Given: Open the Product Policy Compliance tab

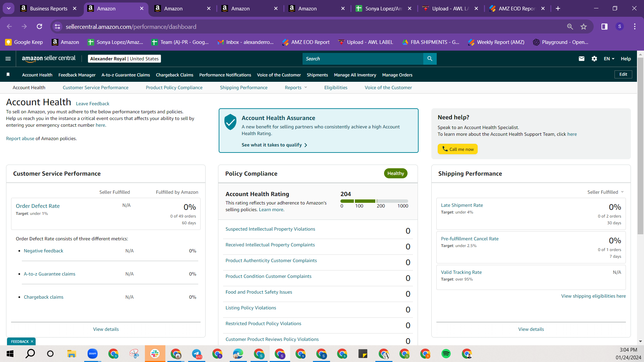Looking at the screenshot, I should pyautogui.click(x=174, y=87).
